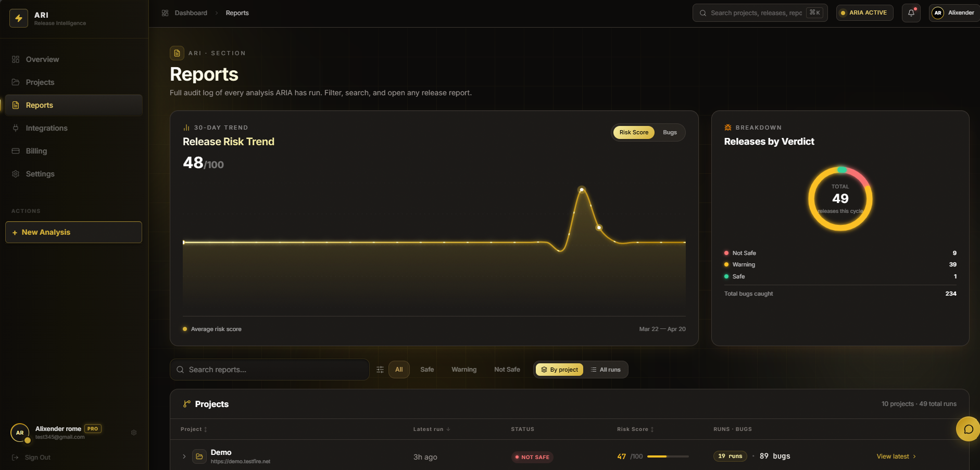Click the Reports breadcrumb item

(x=237, y=13)
